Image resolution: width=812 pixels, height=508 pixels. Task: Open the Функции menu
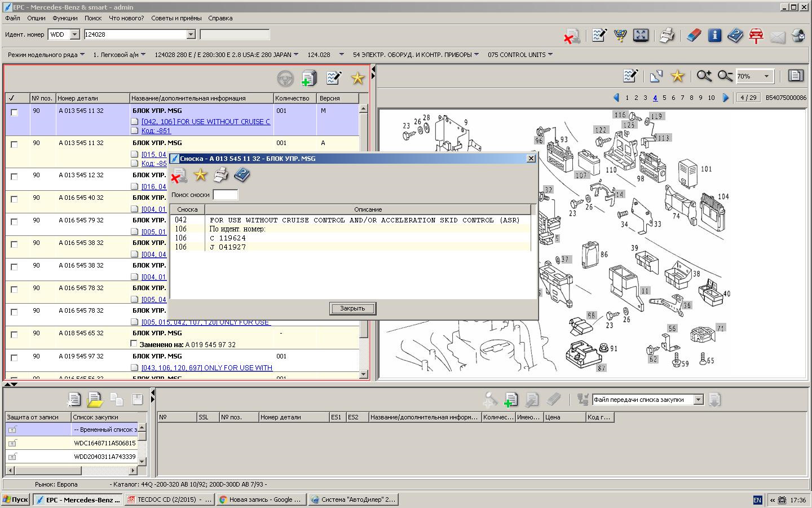(x=65, y=18)
